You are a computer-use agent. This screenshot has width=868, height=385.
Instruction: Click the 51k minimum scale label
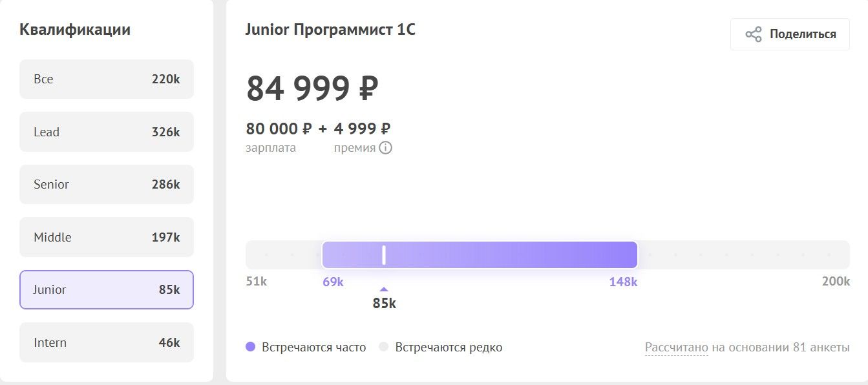257,282
